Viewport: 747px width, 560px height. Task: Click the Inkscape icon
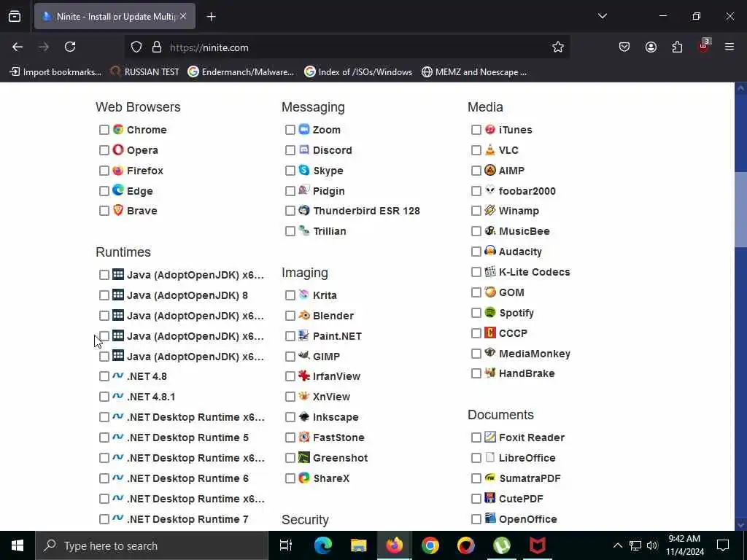(x=304, y=416)
